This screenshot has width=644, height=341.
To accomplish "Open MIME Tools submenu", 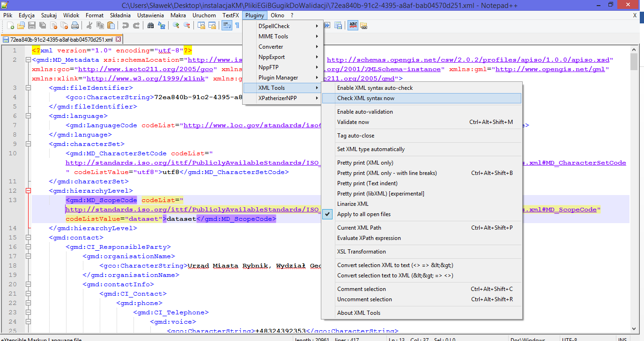I will coord(282,36).
